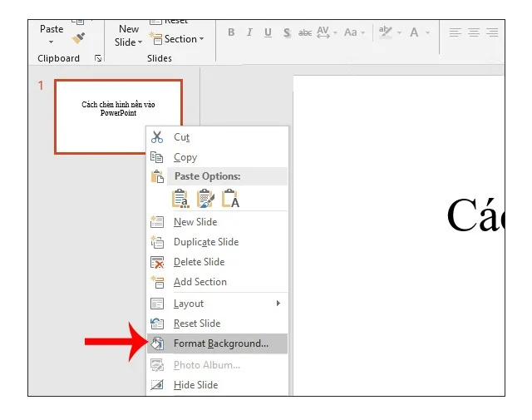Click the New Slide icon in context menu

(x=157, y=222)
